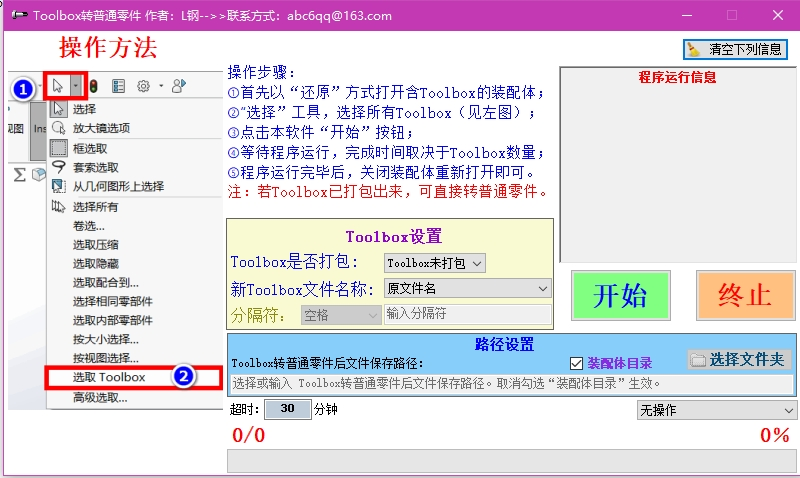This screenshot has width=800, height=478.
Task: Choose 选择 menu entry in the tutorial image
Action: pos(84,109)
